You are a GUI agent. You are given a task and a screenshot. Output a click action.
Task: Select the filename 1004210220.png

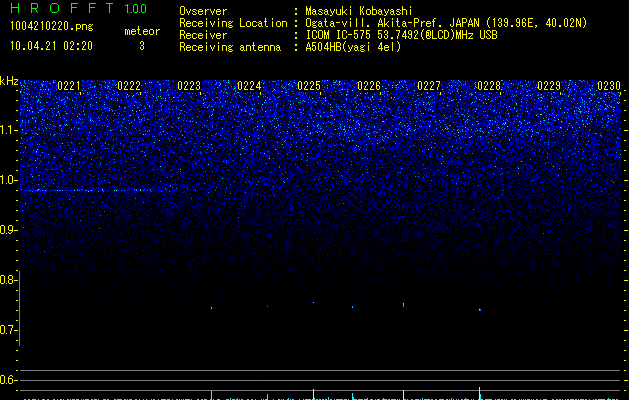(52, 26)
